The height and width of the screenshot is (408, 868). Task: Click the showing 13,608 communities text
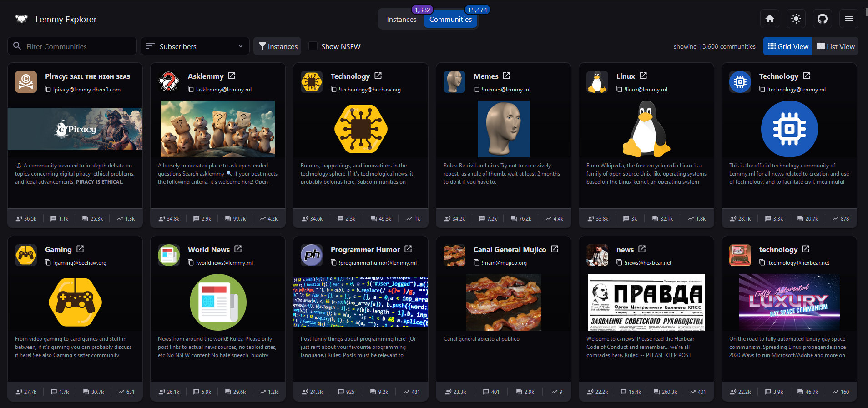[x=714, y=46]
